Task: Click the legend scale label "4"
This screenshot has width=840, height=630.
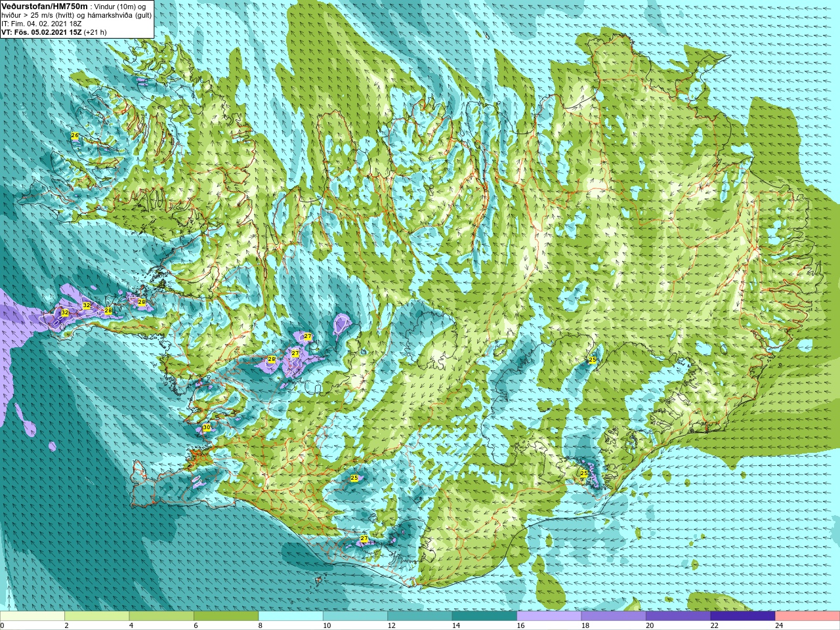Action: click(x=131, y=625)
